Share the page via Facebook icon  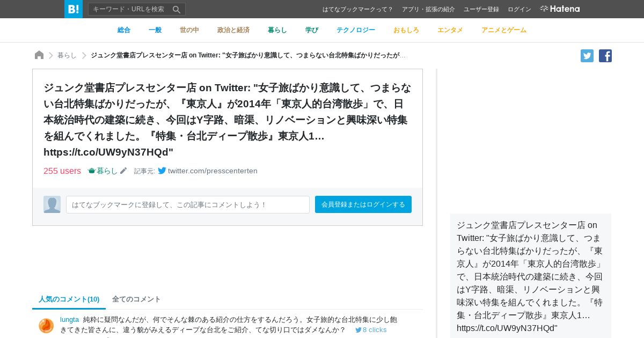tap(605, 56)
